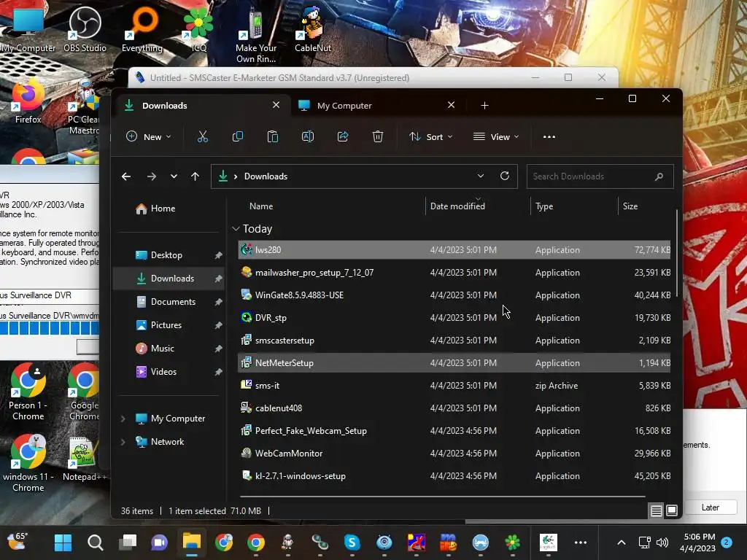Go up one folder level arrow
Image resolution: width=747 pixels, height=560 pixels.
click(195, 176)
